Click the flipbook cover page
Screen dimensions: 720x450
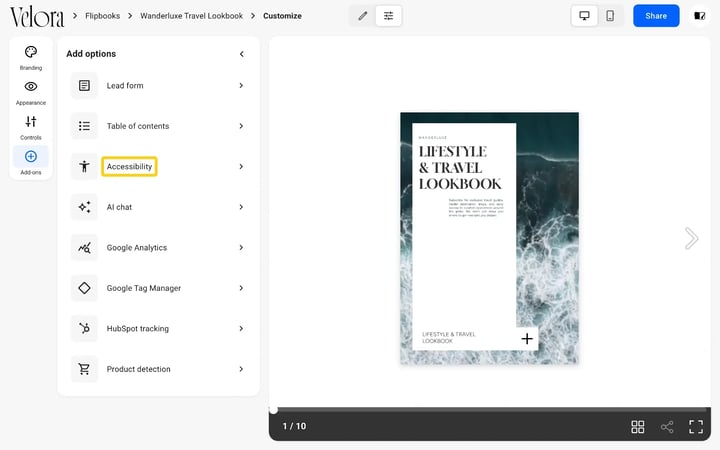[489, 238]
